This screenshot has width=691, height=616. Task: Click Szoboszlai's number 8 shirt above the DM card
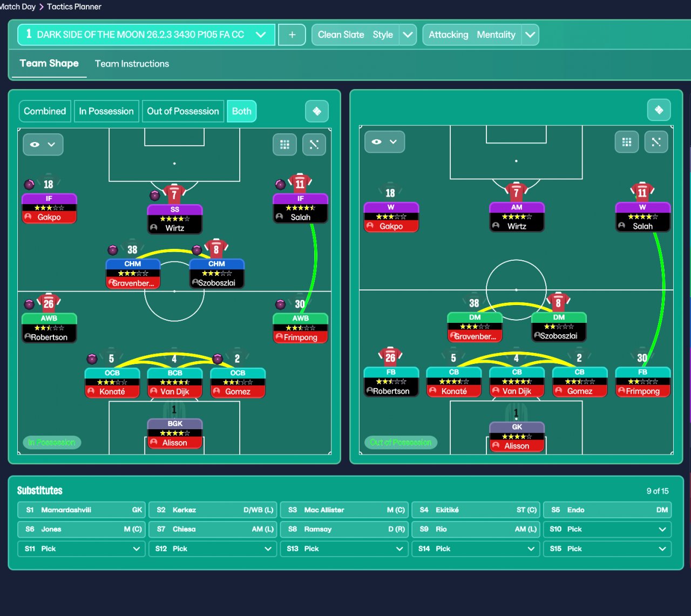[x=559, y=302]
